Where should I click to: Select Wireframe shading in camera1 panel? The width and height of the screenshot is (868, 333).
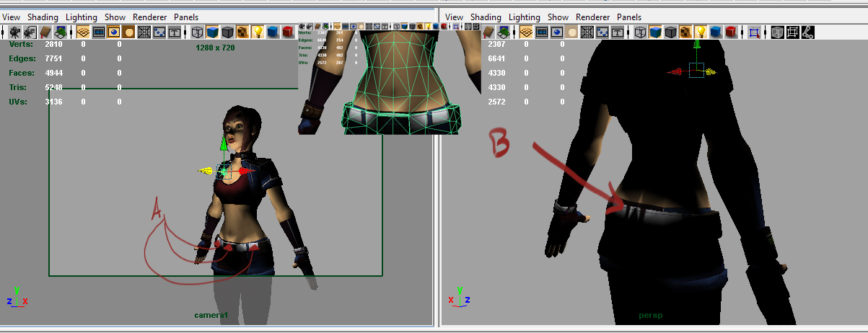(x=197, y=32)
